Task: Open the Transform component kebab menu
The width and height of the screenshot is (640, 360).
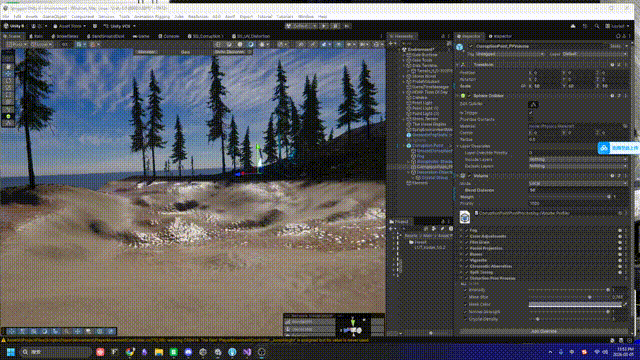Action: (x=626, y=65)
